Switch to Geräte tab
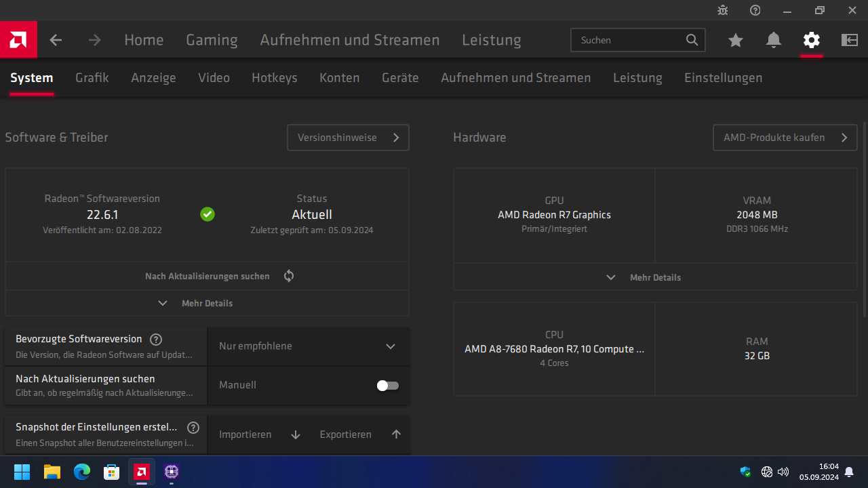868x488 pixels. [x=400, y=78]
